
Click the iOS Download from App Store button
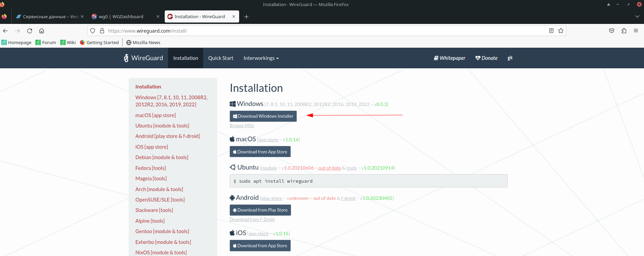260,246
